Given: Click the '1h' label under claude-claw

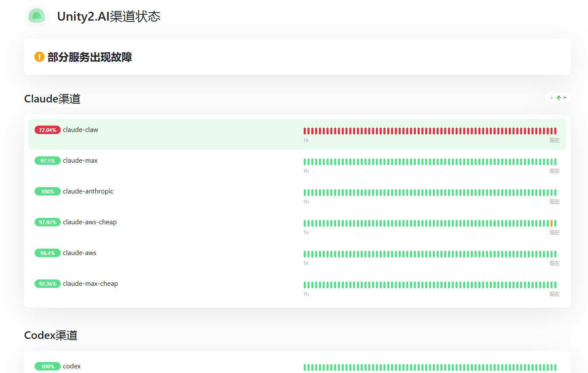Looking at the screenshot, I should tap(306, 140).
